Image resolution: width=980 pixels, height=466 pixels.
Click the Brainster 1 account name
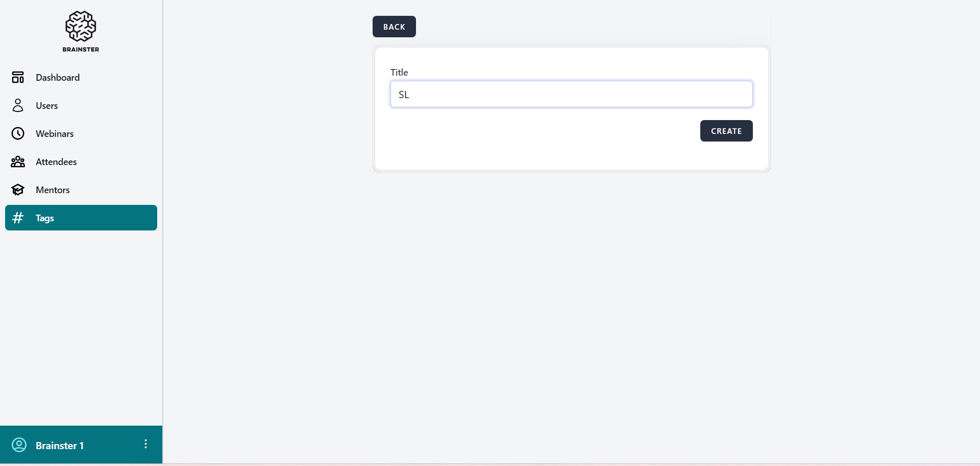click(x=60, y=446)
